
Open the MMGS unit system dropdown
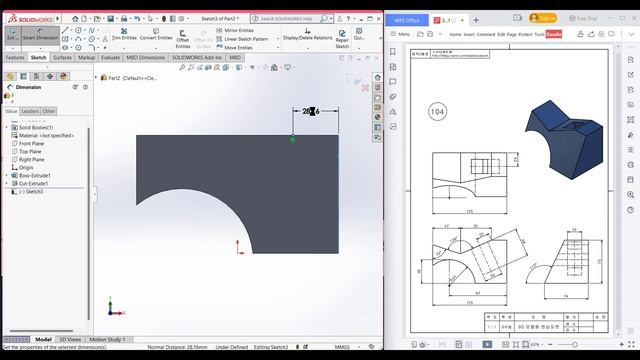359,347
